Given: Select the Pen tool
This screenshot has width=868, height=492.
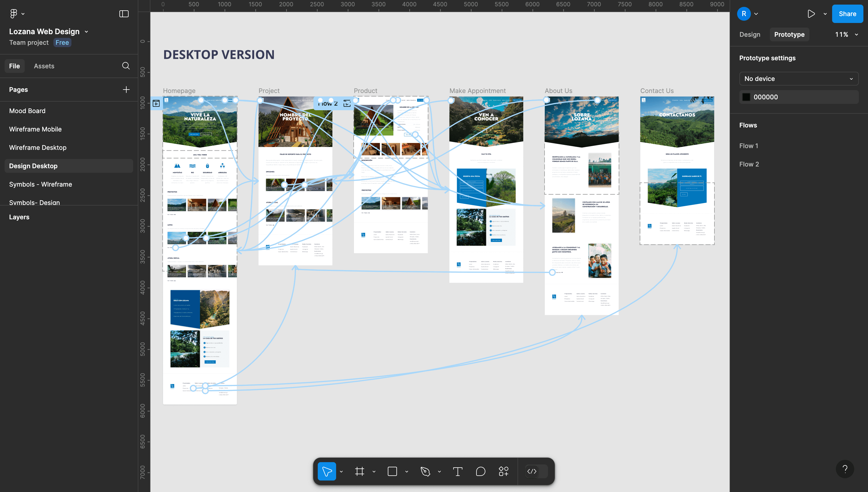Looking at the screenshot, I should [425, 471].
